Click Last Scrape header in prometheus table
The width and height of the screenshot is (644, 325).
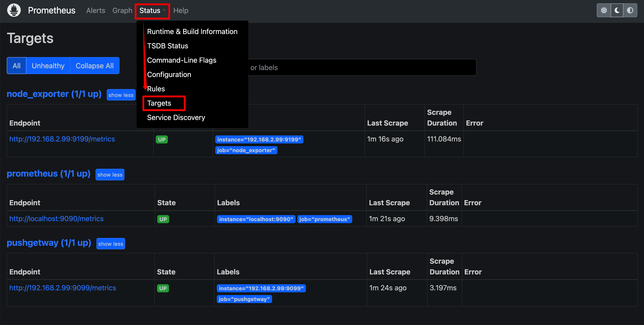[x=389, y=203]
